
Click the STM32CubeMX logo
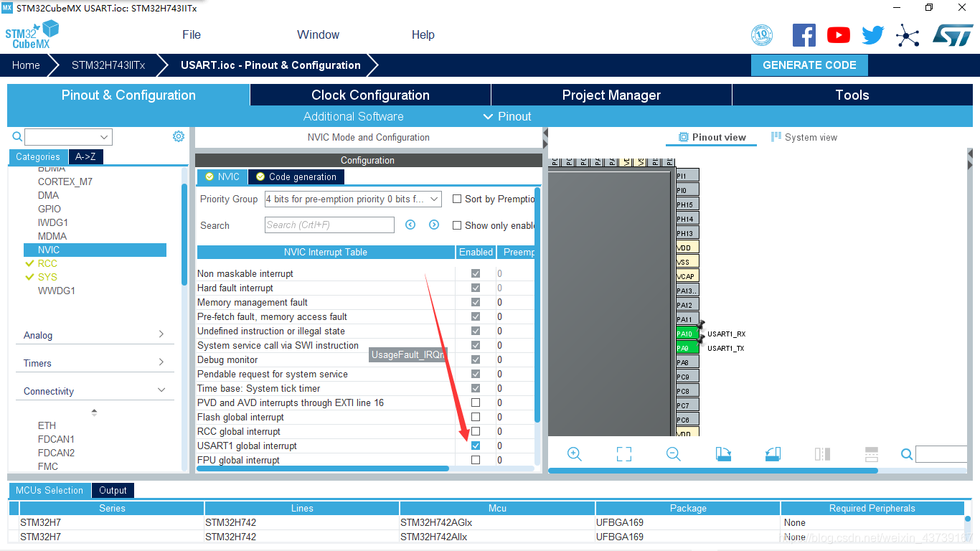click(x=32, y=34)
